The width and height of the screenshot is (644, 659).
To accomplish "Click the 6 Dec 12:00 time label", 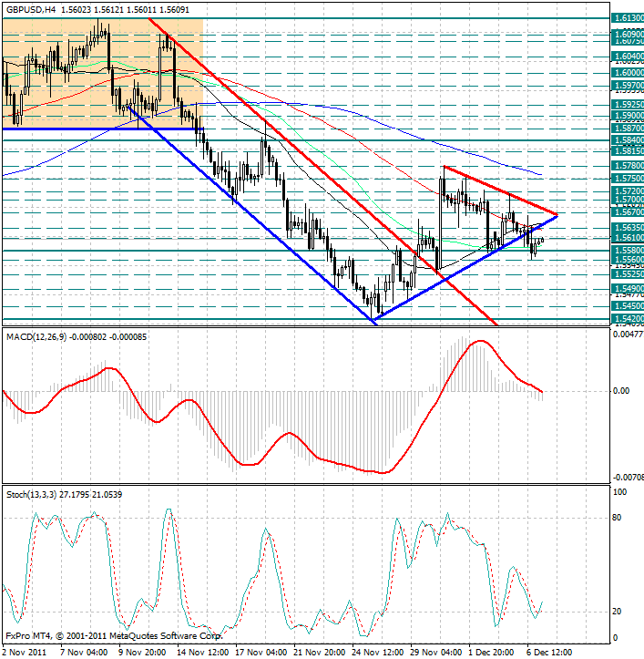I will [x=550, y=653].
